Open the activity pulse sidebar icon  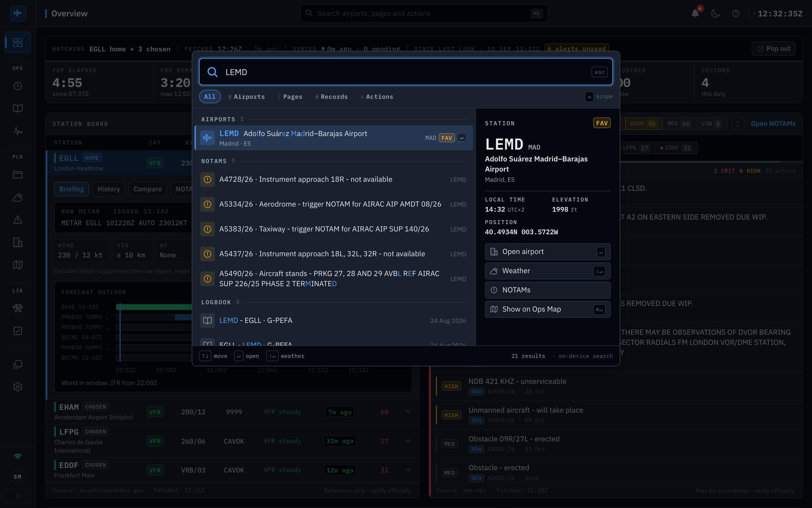point(18,131)
